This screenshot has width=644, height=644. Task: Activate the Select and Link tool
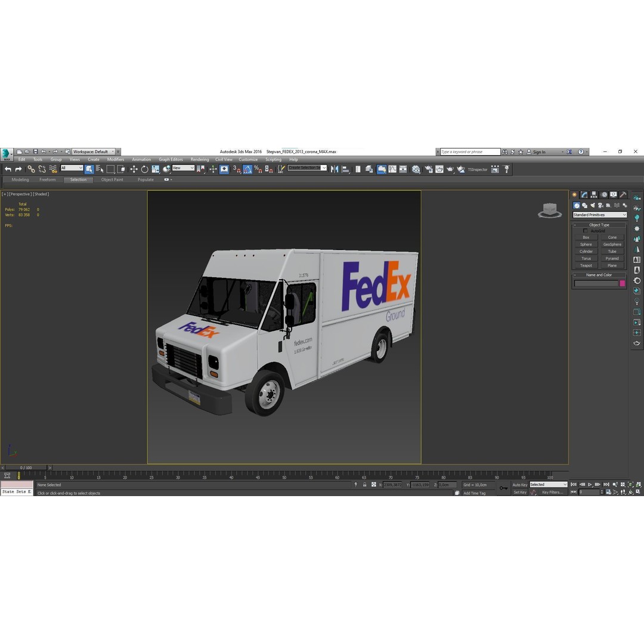tap(31, 169)
